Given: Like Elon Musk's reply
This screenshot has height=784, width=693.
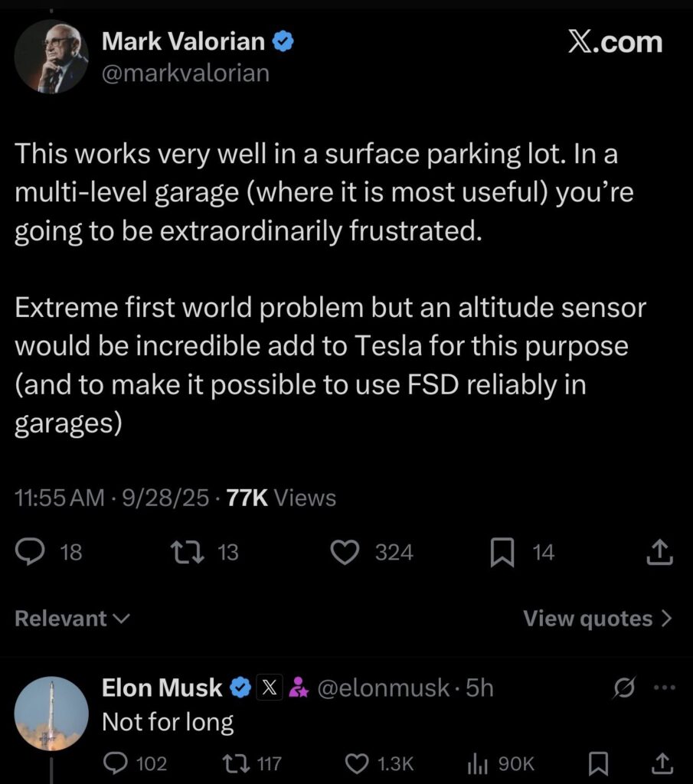Looking at the screenshot, I should tap(357, 763).
